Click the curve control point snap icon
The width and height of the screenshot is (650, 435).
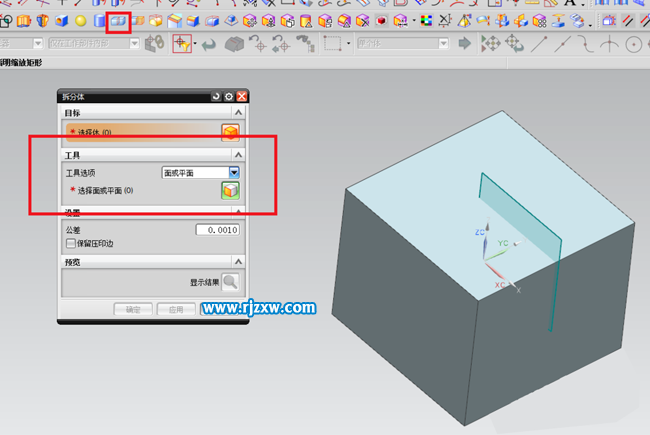coord(586,44)
